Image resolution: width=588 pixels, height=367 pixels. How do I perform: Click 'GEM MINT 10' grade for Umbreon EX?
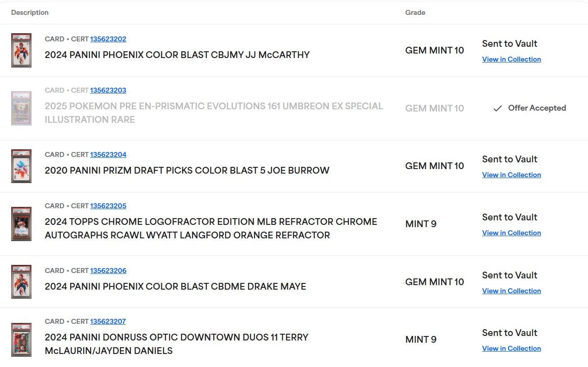[435, 108]
